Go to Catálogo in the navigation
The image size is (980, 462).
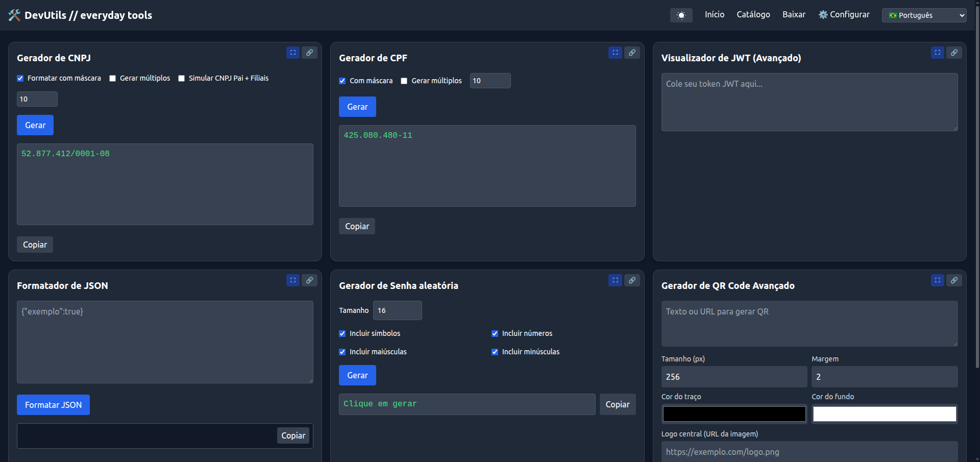(x=753, y=14)
